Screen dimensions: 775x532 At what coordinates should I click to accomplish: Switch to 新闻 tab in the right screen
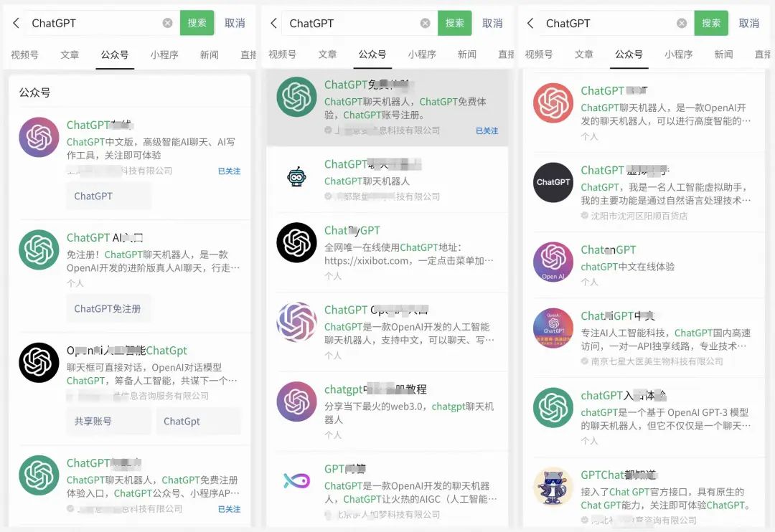[723, 54]
